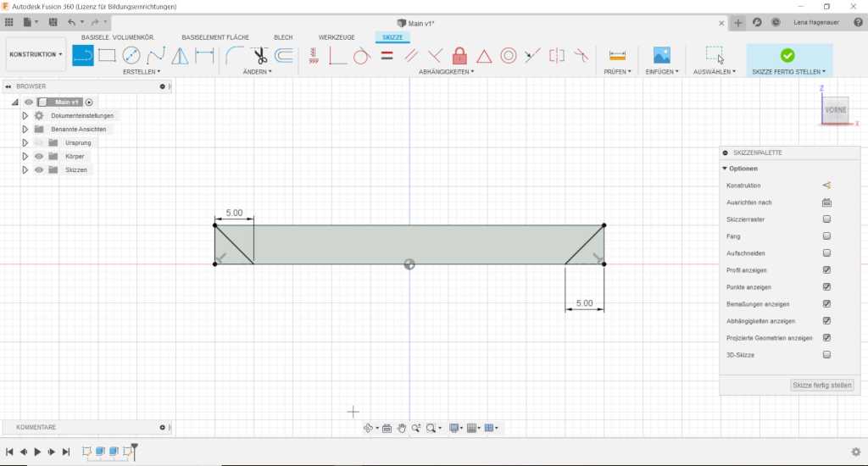
Task: Hide the Skizzen folder via eye icon
Action: [39, 170]
